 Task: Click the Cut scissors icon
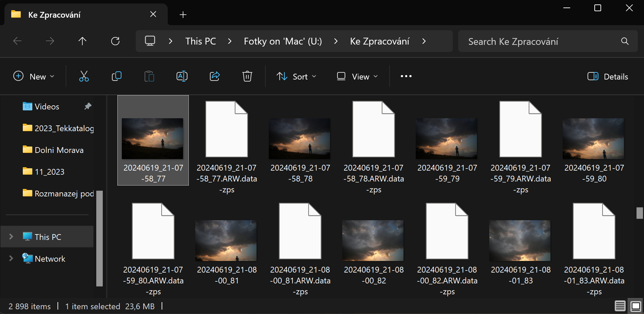click(x=84, y=76)
